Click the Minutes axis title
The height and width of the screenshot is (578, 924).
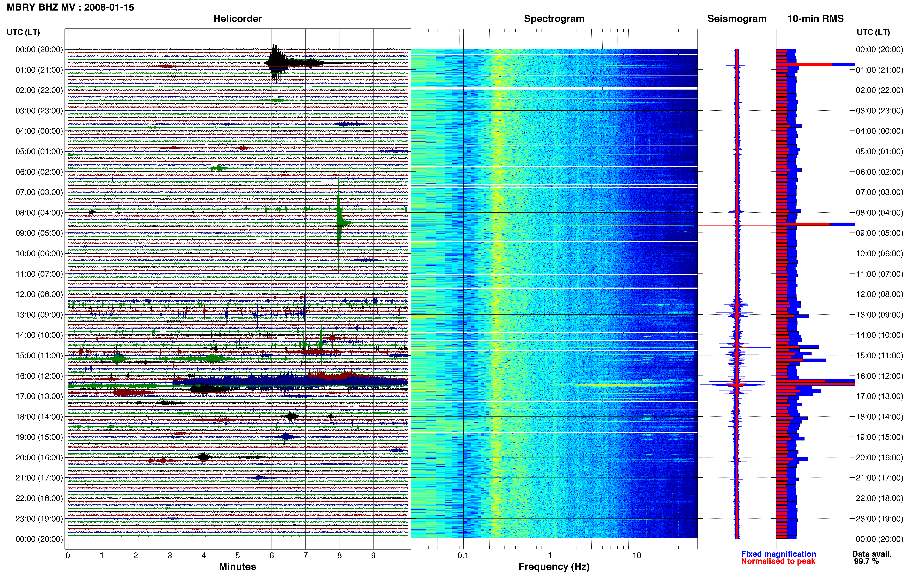(237, 566)
